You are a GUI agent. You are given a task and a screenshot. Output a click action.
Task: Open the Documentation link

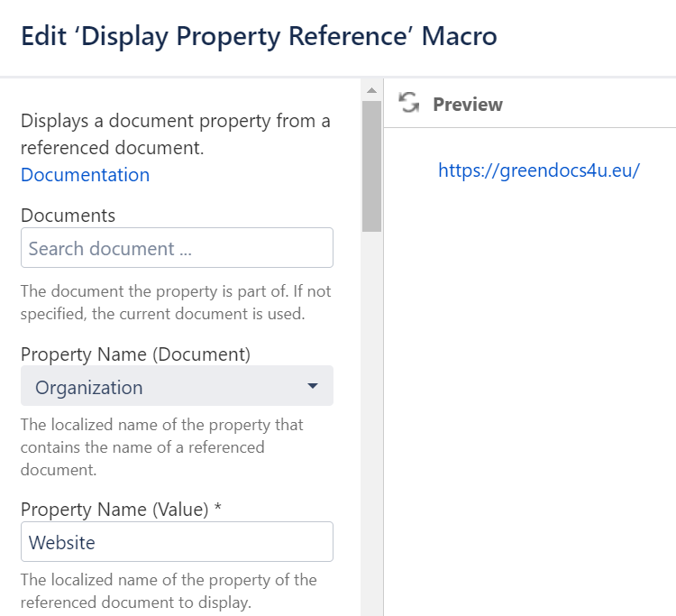point(85,175)
